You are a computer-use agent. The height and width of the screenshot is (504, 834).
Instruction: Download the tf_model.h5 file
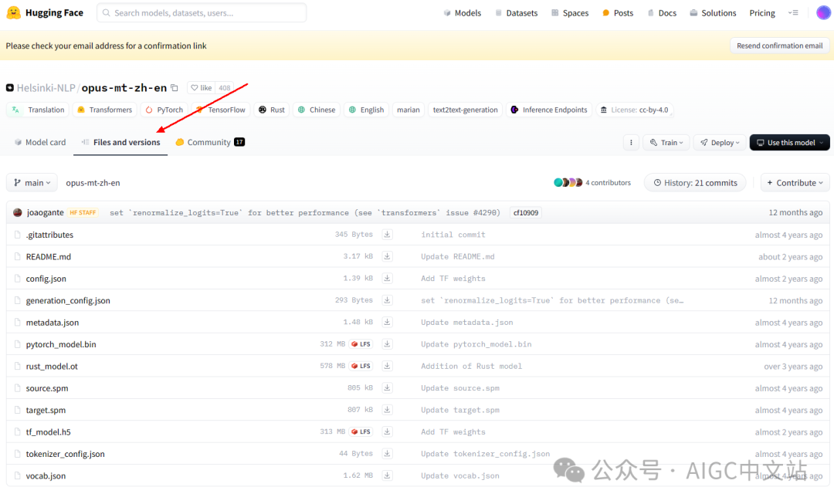point(387,431)
